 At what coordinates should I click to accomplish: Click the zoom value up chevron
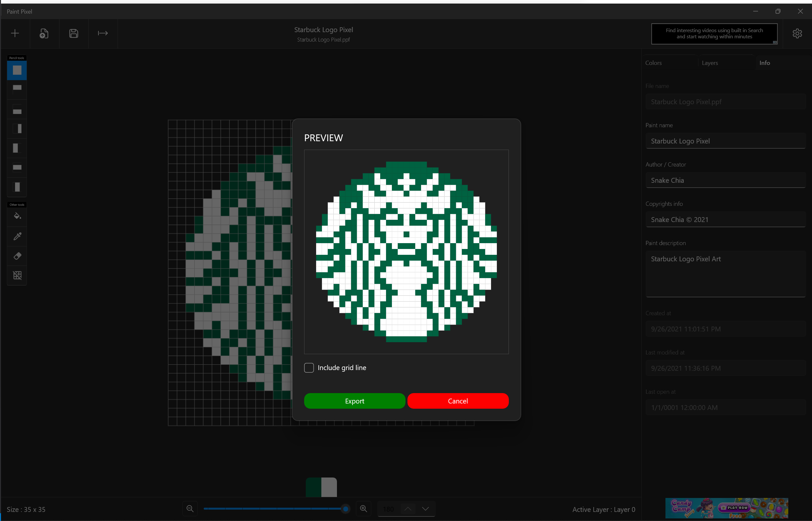point(408,509)
